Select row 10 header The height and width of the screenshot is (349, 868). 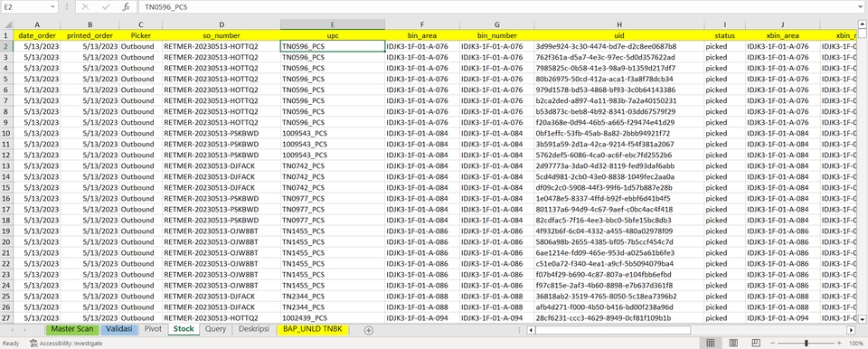click(6, 133)
